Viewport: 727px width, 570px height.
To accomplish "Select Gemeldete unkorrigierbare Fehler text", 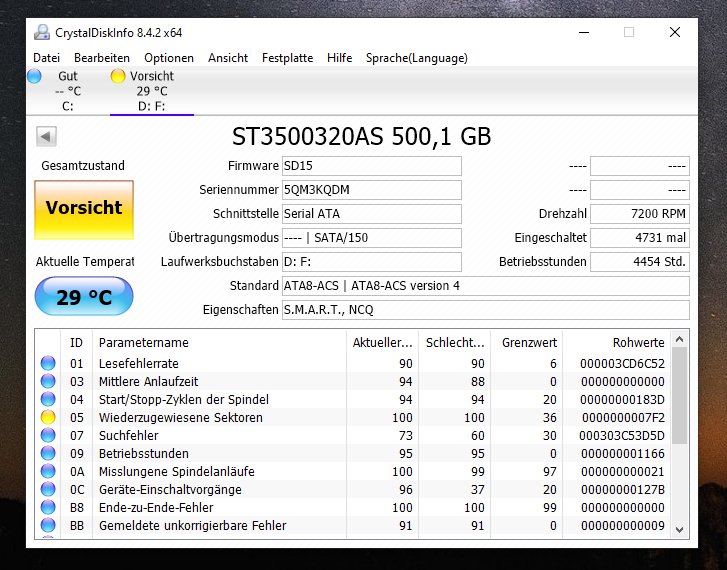I will (192, 525).
